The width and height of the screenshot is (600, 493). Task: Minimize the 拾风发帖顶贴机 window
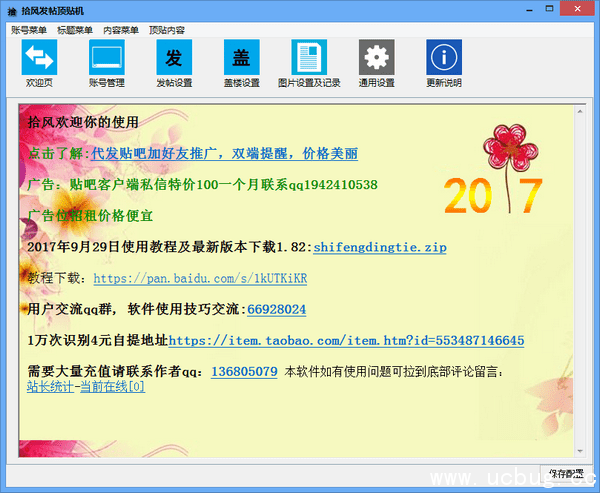tap(530, 9)
